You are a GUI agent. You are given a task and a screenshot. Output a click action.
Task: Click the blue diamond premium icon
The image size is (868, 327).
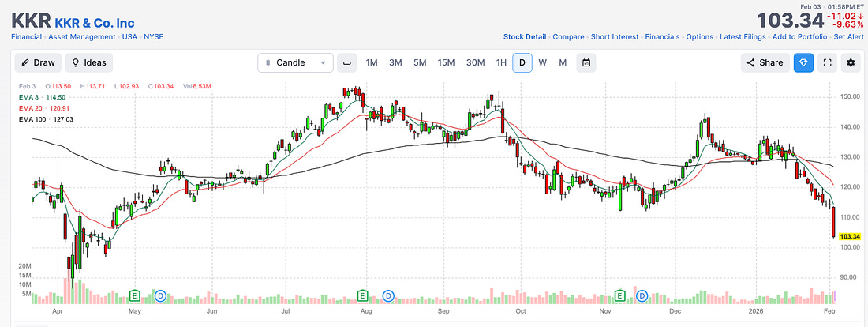pyautogui.click(x=803, y=62)
